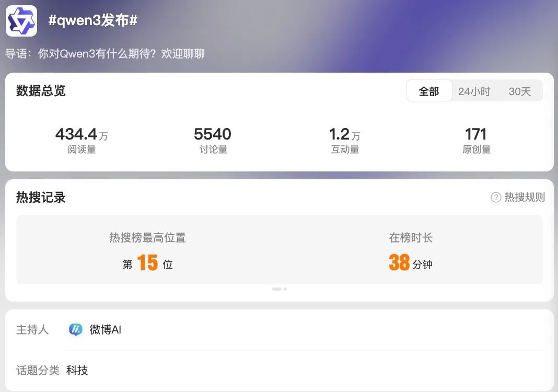Viewport: 558px width, 392px height.
Task: Select the first carousel page indicator
Action: (276, 289)
